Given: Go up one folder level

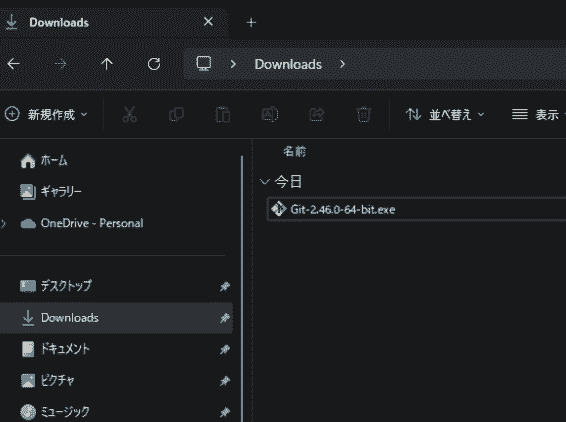Looking at the screenshot, I should coord(107,64).
